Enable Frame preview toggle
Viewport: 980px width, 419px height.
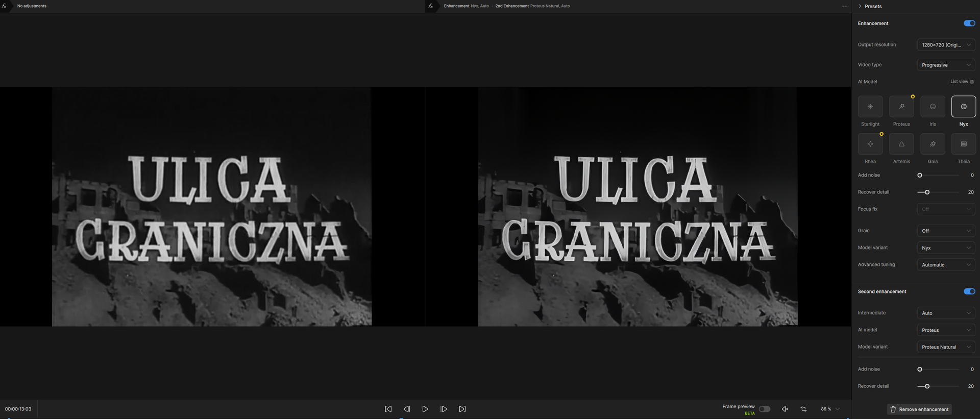(765, 409)
